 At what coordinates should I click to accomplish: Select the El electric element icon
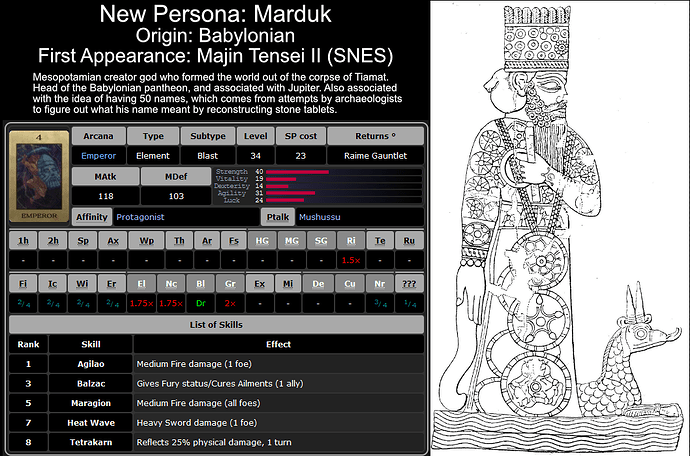click(x=141, y=284)
